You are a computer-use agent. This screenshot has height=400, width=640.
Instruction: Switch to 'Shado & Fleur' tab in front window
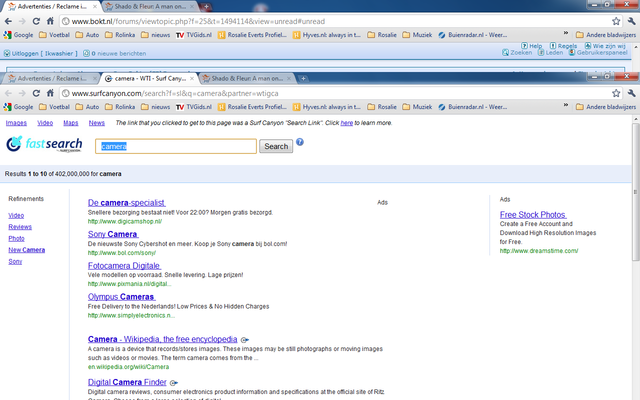pyautogui.click(x=247, y=78)
